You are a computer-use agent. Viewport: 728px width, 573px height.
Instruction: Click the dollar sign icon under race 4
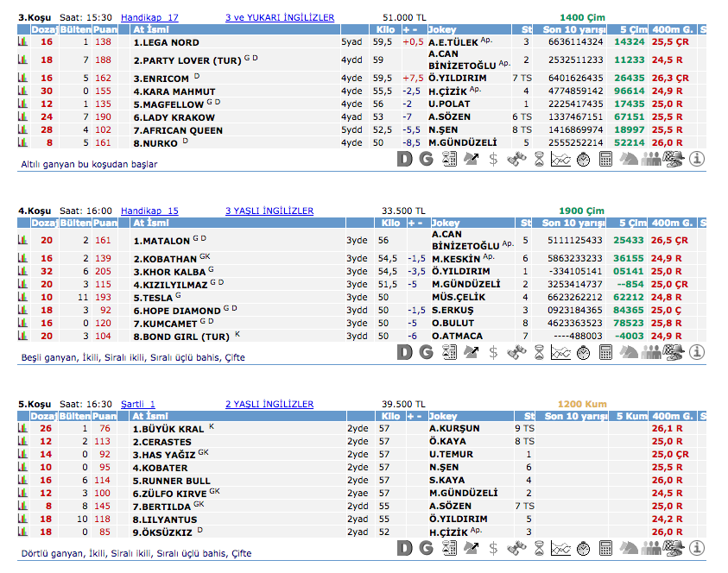click(493, 352)
